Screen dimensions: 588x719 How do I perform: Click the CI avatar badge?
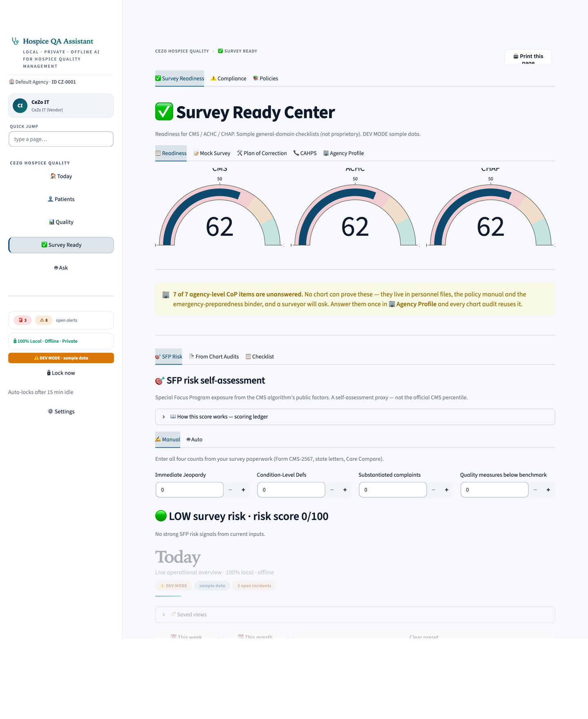coord(20,105)
